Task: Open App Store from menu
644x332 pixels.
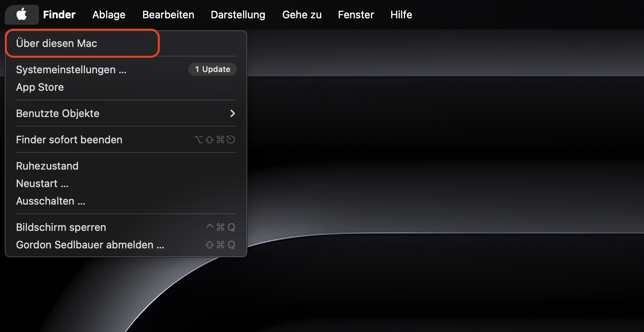Action: tap(126, 87)
